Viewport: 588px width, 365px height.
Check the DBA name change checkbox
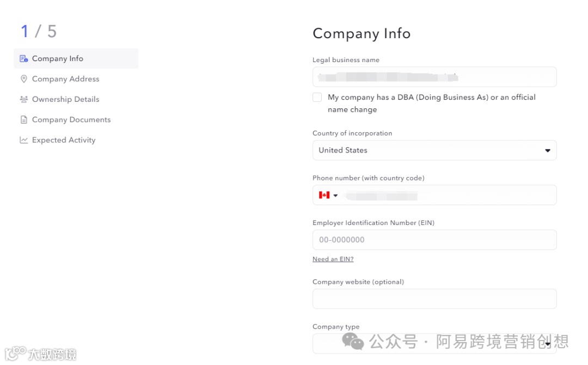pyautogui.click(x=317, y=98)
